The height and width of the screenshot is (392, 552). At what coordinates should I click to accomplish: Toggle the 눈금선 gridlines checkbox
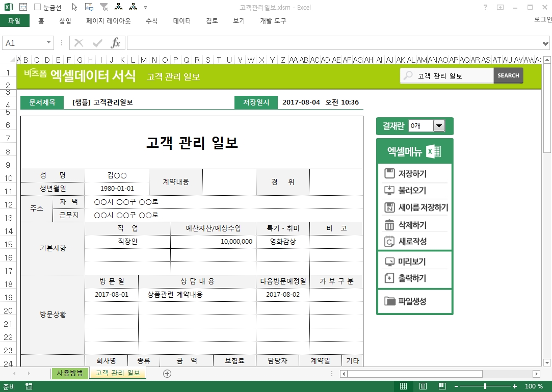[x=37, y=7]
